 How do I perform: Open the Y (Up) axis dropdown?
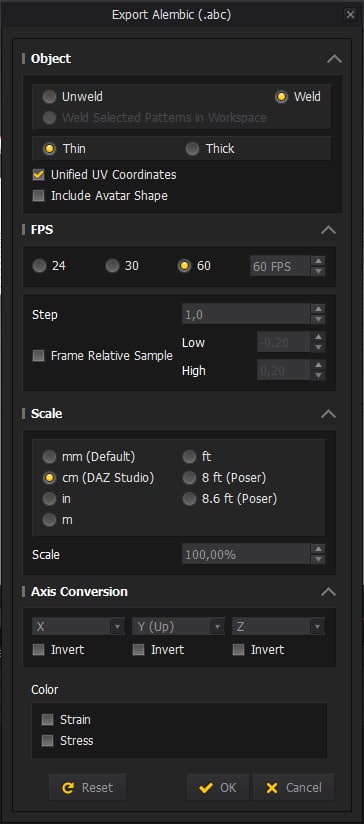click(x=179, y=626)
